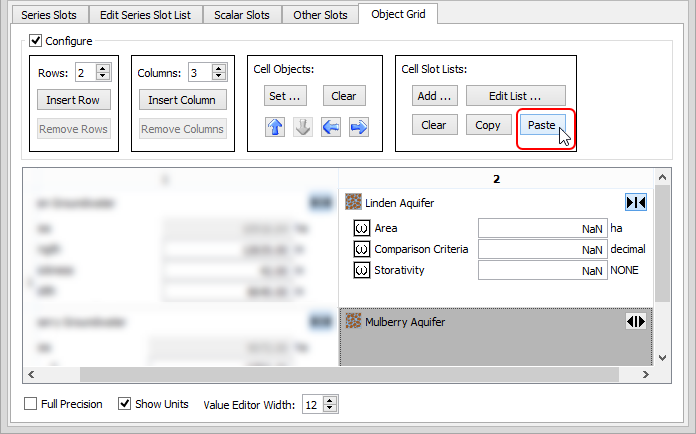Expand the Mulberry Aquifer cell toggle icon
The image size is (696, 434).
[x=635, y=322]
